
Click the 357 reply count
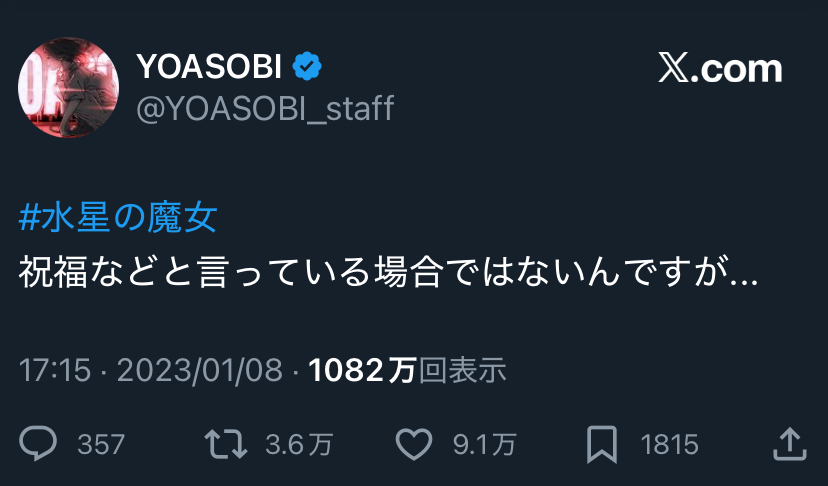click(101, 444)
